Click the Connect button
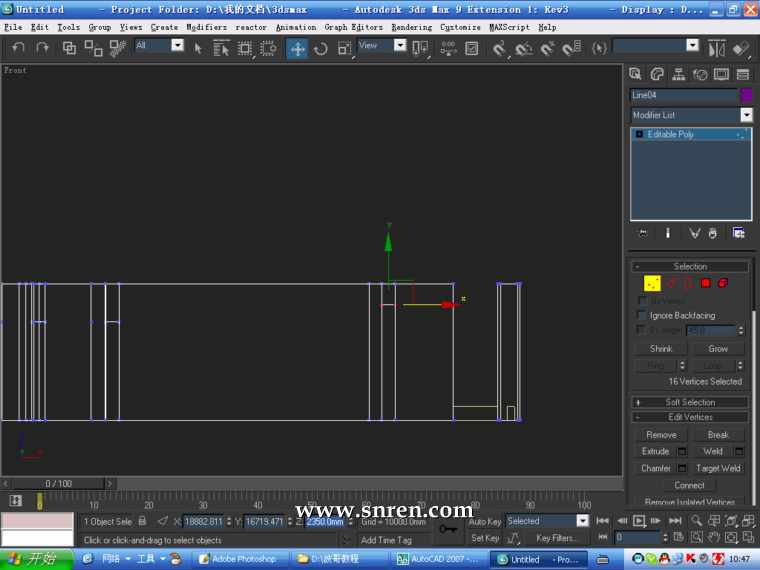Image resolution: width=760 pixels, height=570 pixels. pyautogui.click(x=689, y=485)
